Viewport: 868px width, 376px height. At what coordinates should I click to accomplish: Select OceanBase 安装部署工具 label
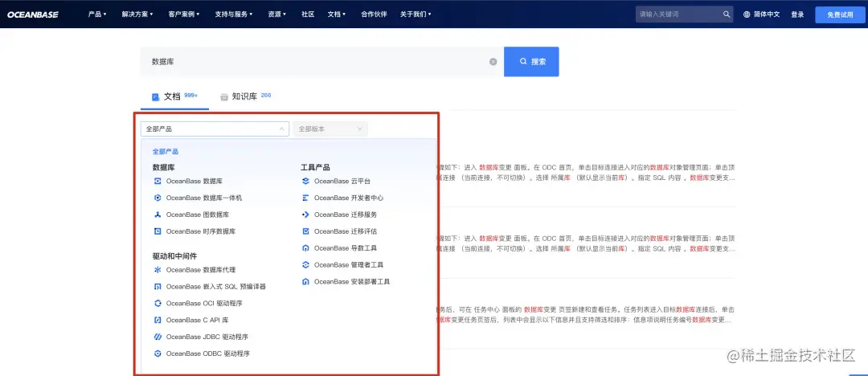coord(352,281)
